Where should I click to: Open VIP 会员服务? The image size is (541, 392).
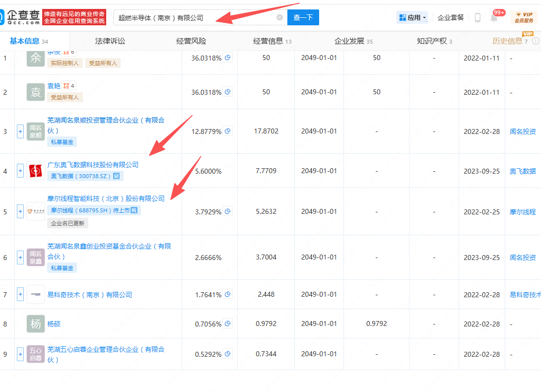pos(524,17)
